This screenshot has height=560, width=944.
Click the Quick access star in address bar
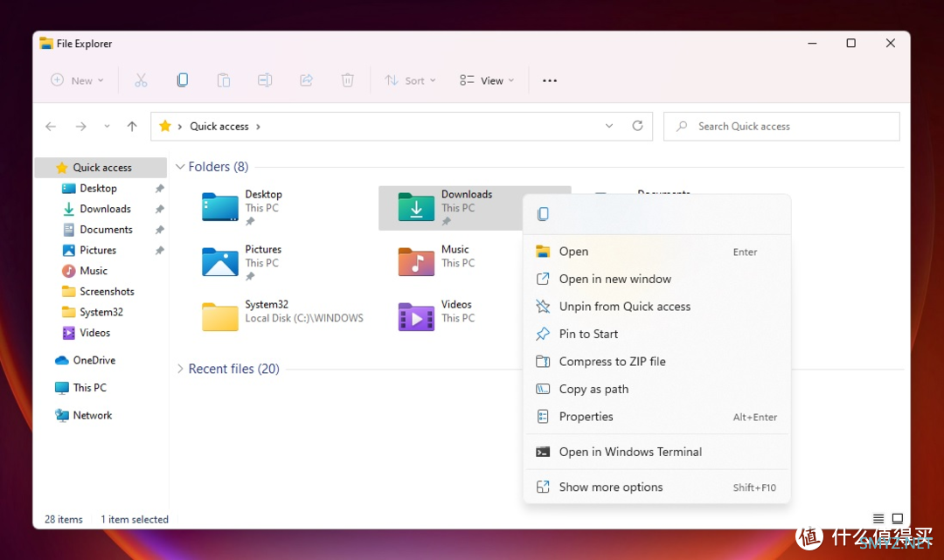point(165,126)
